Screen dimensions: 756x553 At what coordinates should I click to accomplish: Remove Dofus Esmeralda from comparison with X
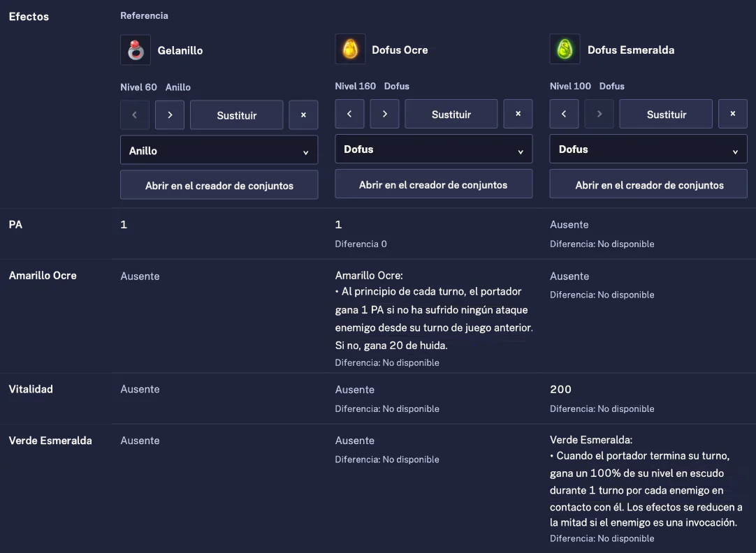click(x=733, y=115)
